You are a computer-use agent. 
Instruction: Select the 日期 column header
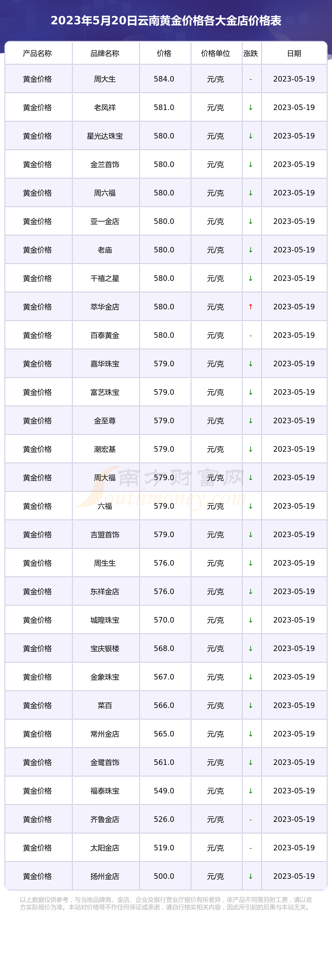click(294, 53)
